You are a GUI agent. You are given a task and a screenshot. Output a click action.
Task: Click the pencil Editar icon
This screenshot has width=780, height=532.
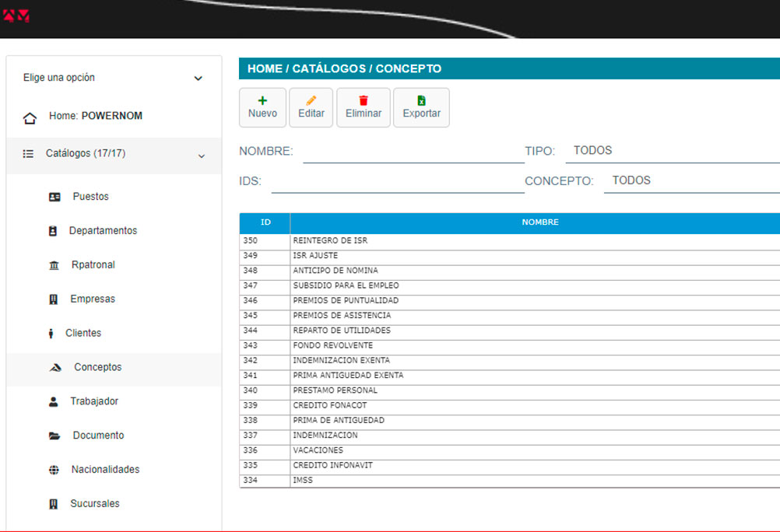click(x=311, y=100)
